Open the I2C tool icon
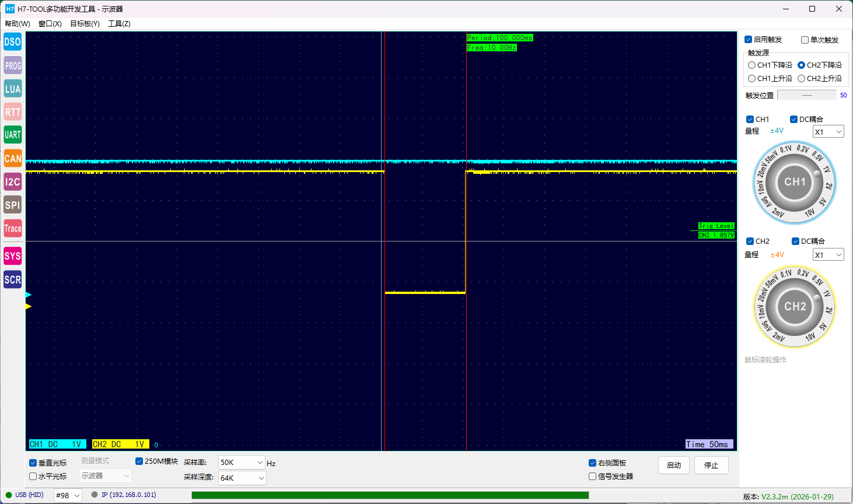The width and height of the screenshot is (853, 504). click(x=12, y=181)
